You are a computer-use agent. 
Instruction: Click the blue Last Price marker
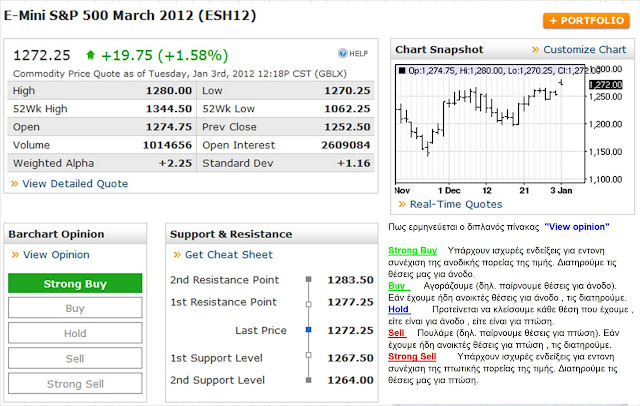pyautogui.click(x=309, y=330)
